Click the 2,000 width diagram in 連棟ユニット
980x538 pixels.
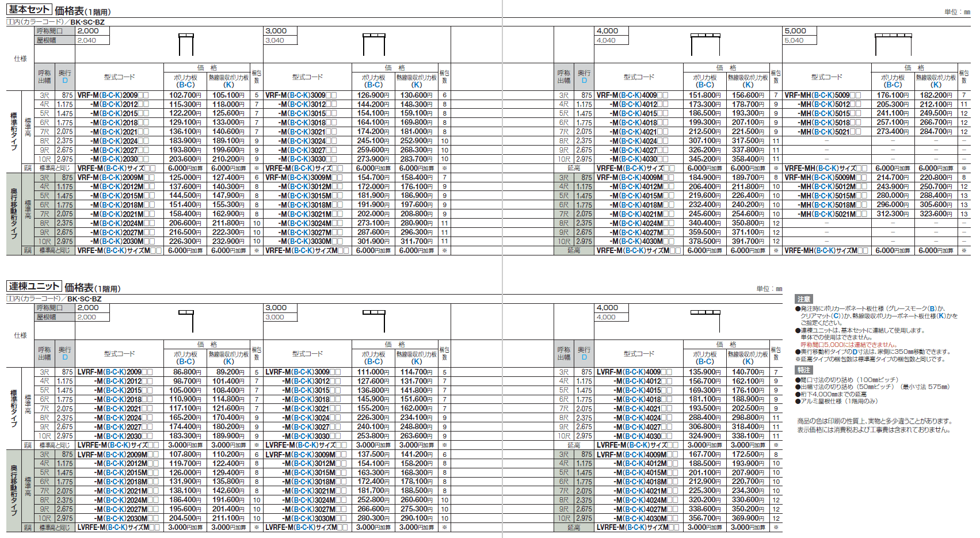[186, 320]
